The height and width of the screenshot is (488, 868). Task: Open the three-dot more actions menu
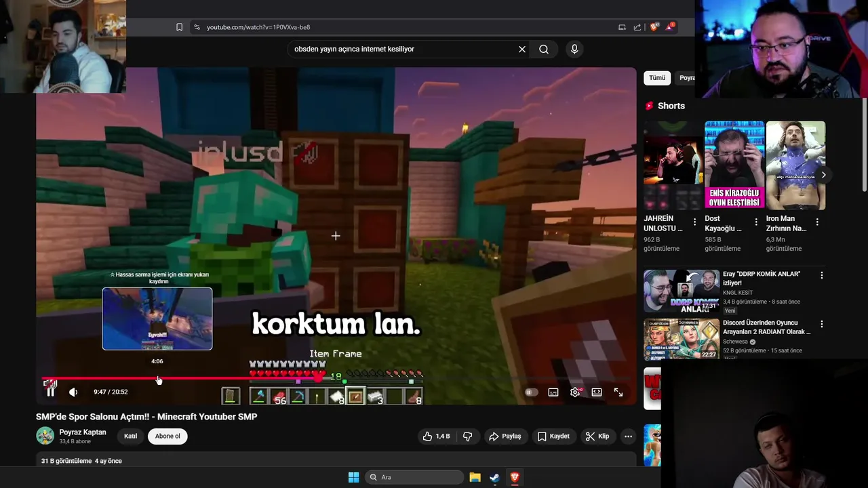[629, 436]
